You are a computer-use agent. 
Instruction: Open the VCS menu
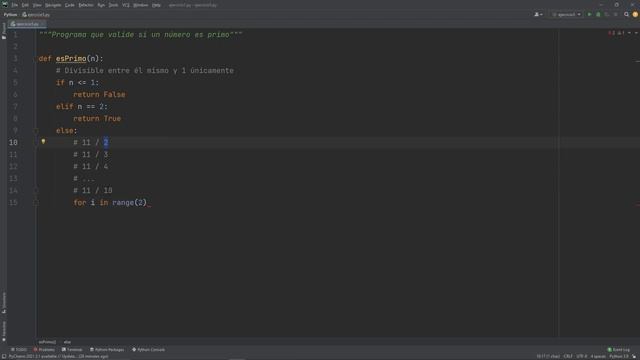click(x=126, y=5)
